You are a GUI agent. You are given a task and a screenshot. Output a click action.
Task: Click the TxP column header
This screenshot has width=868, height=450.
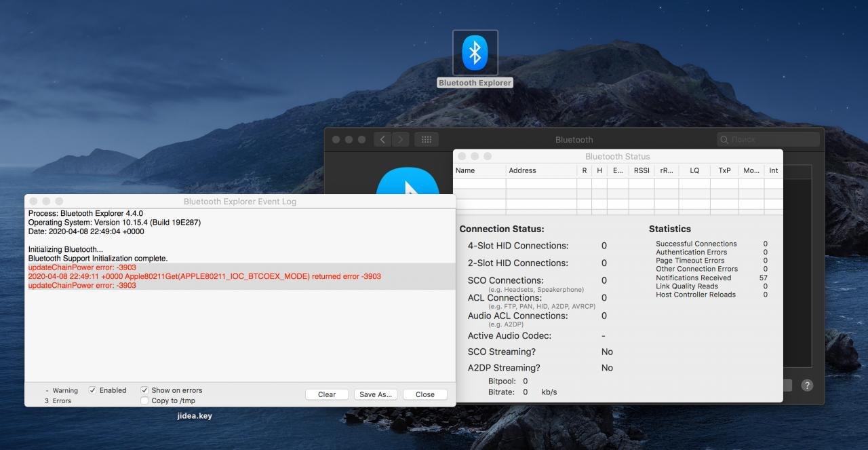point(725,170)
